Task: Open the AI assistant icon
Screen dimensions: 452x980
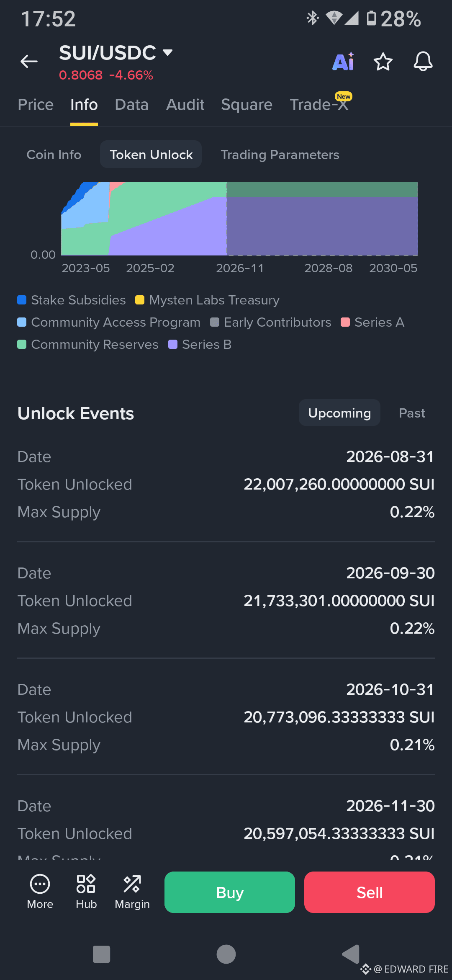Action: coord(343,62)
